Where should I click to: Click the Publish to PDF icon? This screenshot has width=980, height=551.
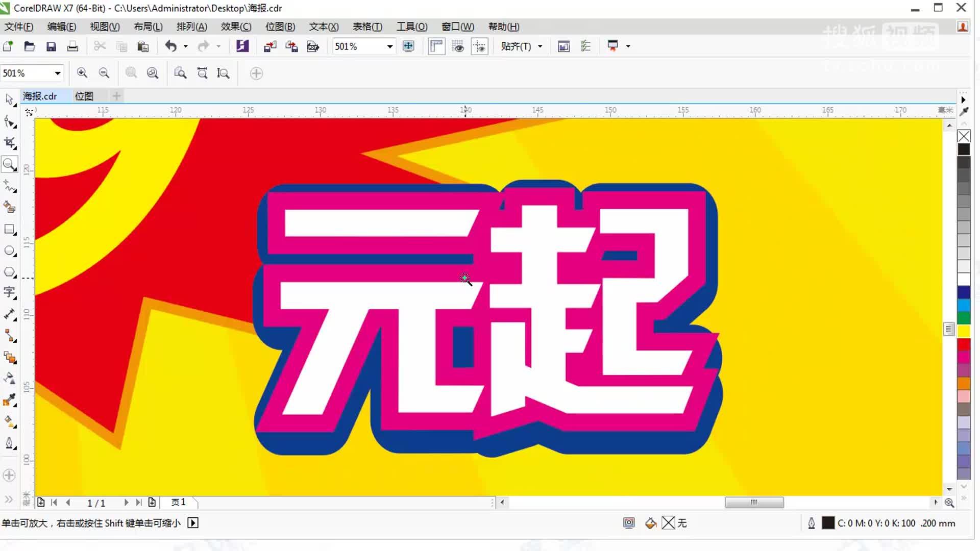coord(312,46)
